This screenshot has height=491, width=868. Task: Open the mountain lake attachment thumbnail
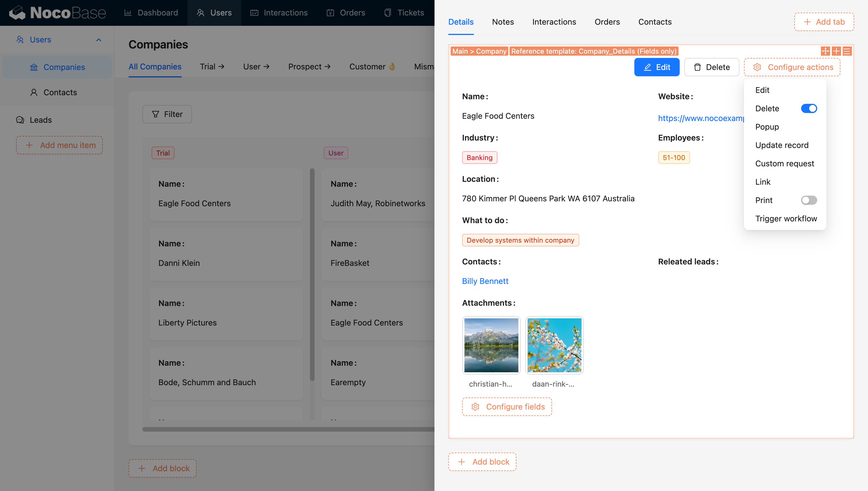click(x=491, y=345)
